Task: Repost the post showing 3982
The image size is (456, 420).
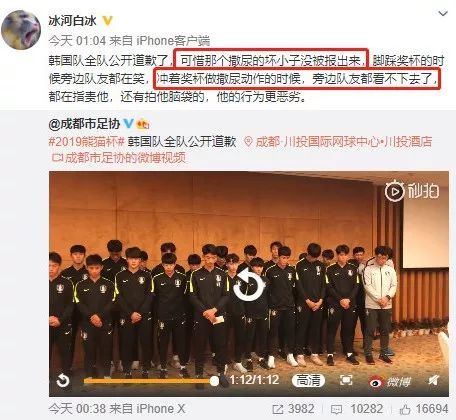Action: pos(293,409)
